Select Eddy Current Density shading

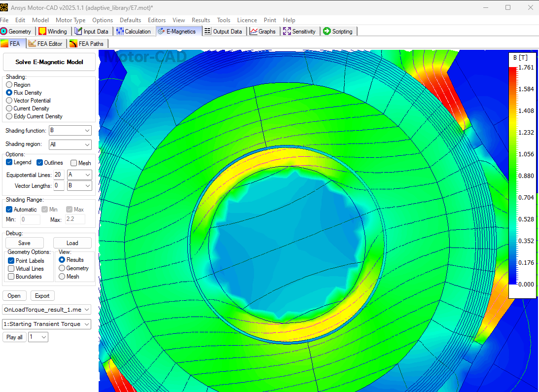9,116
